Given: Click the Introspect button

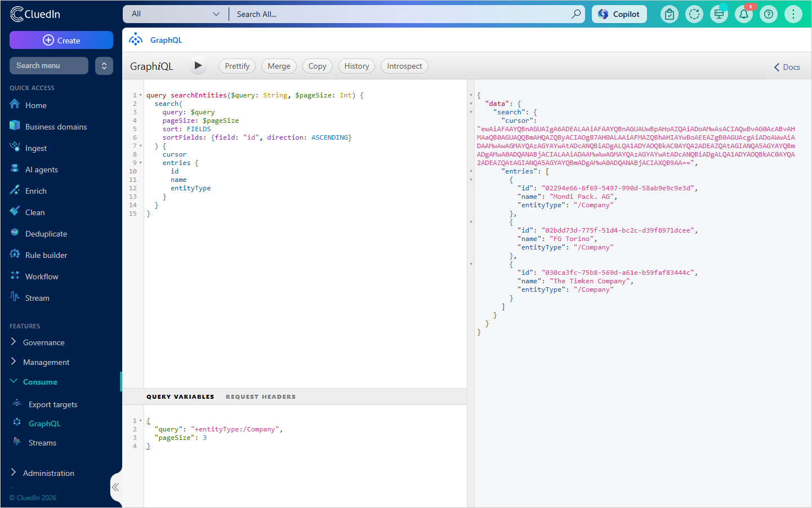Looking at the screenshot, I should (404, 66).
